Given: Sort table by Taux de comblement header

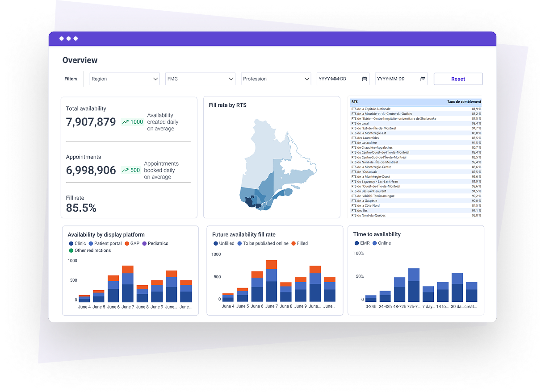Looking at the screenshot, I should 464,102.
